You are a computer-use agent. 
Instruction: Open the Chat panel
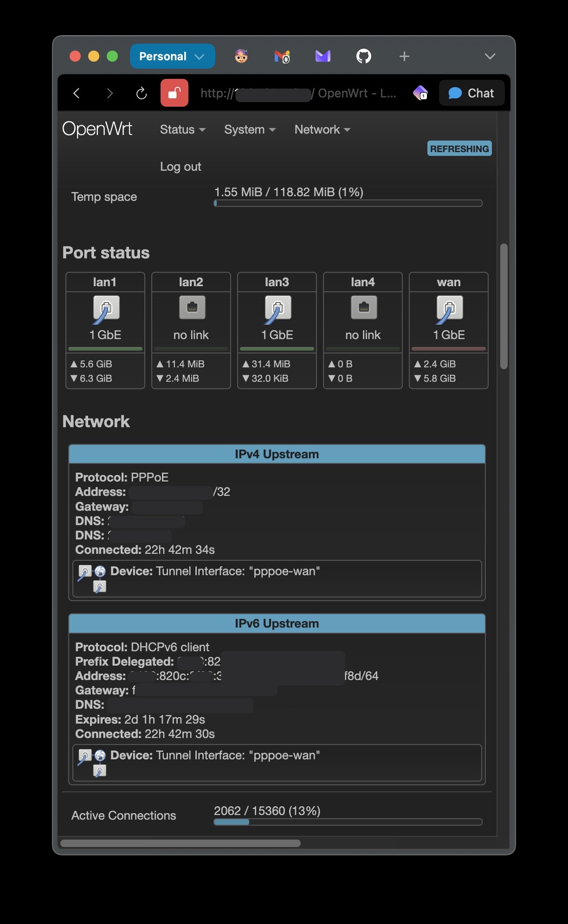pos(471,93)
